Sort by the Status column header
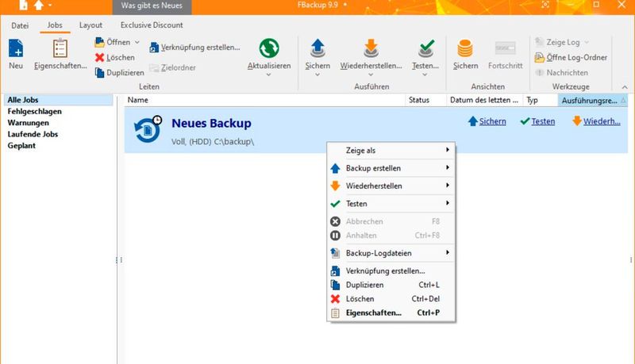 425,100
